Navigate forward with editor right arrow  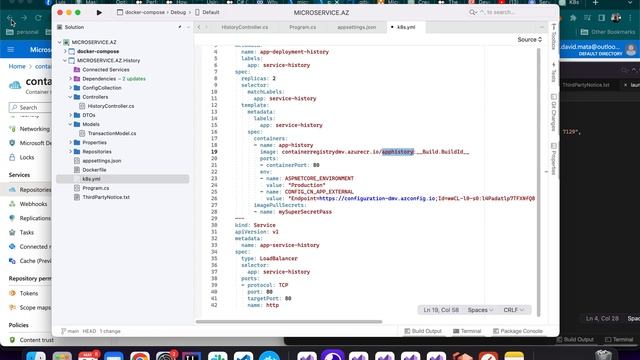coord(207,27)
